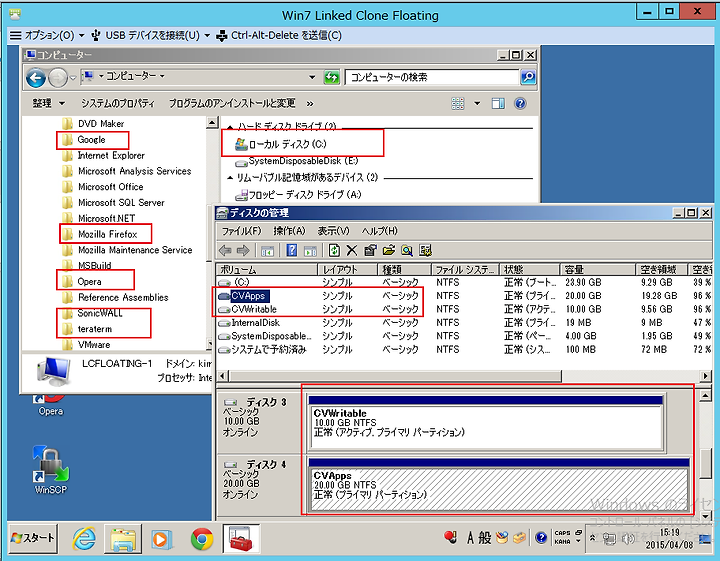Click the show desktop icon beside the clock
This screenshot has height=561, width=720.
point(705,539)
